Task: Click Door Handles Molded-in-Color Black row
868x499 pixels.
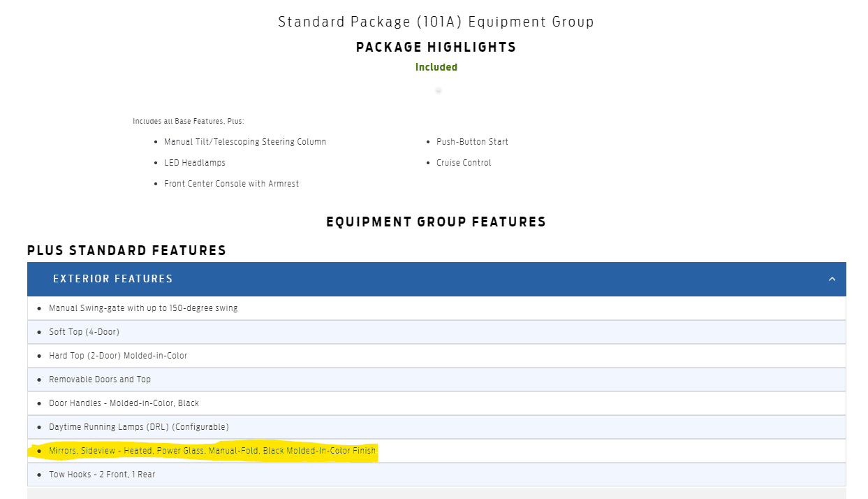Action: point(436,403)
